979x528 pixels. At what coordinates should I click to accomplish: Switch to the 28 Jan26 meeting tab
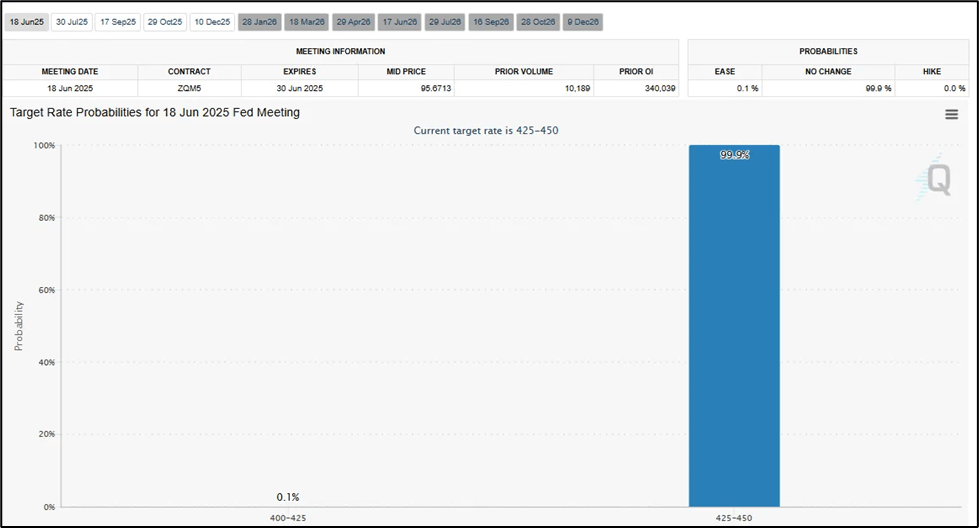coord(260,22)
